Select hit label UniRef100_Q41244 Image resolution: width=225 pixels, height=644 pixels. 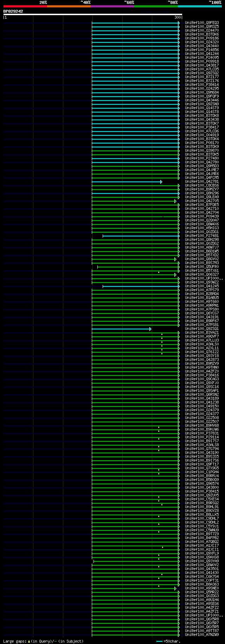[x=202, y=54]
